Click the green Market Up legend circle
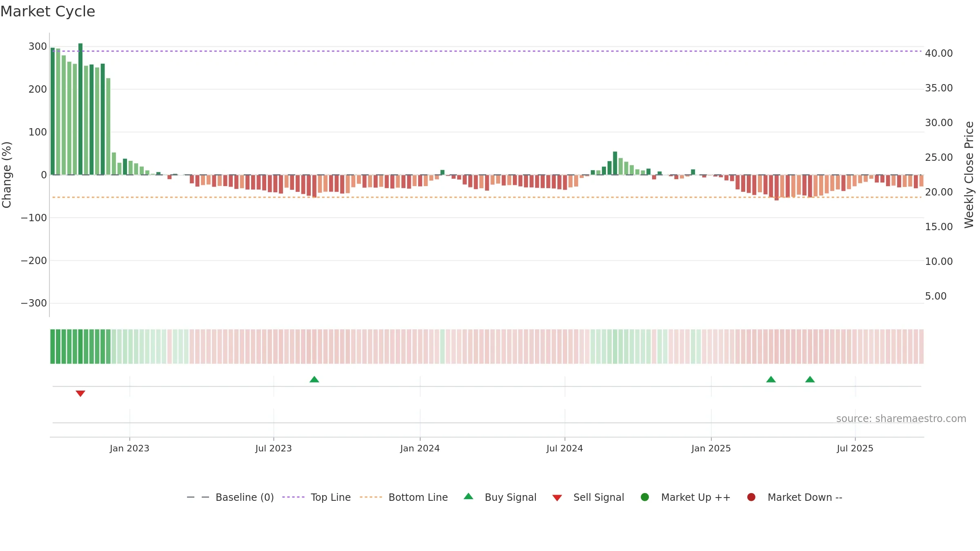 [x=645, y=497]
